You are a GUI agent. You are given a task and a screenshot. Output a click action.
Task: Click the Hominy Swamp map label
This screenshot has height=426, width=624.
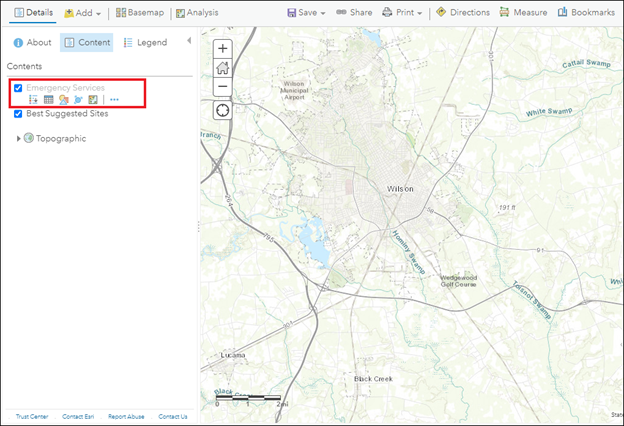409,252
